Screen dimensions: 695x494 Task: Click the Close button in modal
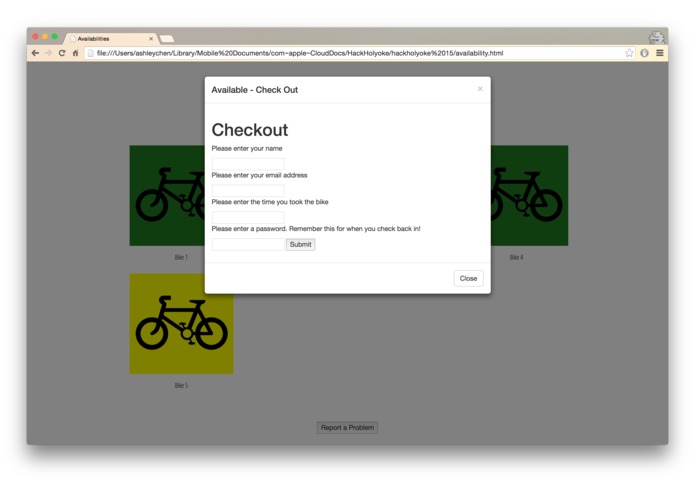point(469,278)
